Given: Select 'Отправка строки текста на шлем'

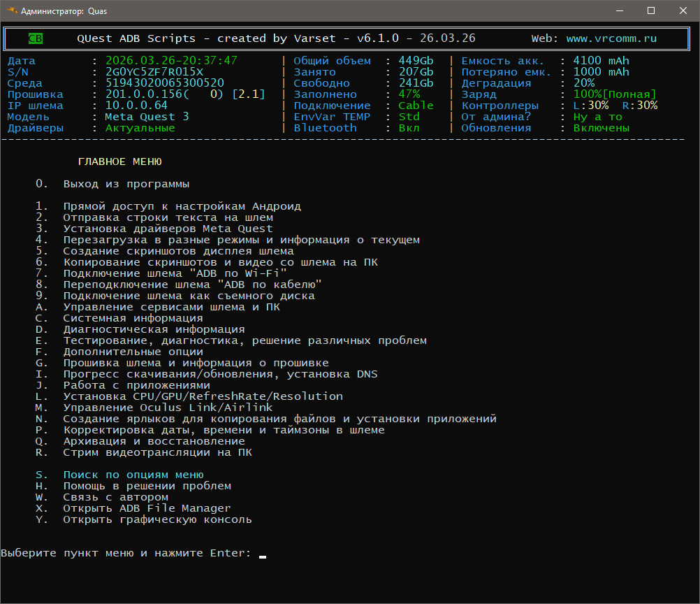Looking at the screenshot, I should [x=168, y=217].
